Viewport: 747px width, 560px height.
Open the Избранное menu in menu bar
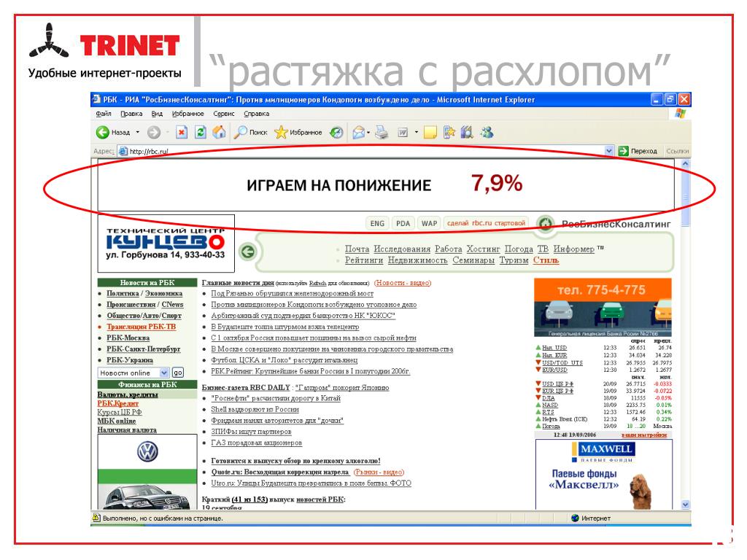(x=187, y=114)
